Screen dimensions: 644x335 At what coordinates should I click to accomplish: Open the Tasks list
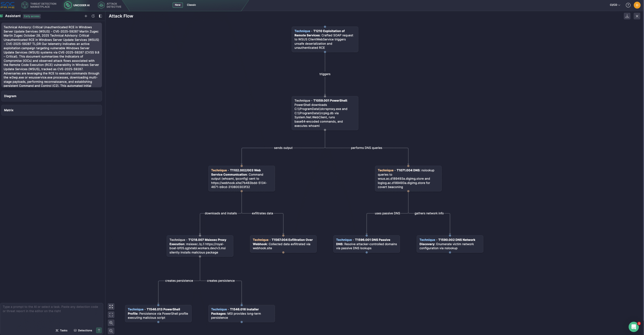click(x=62, y=330)
